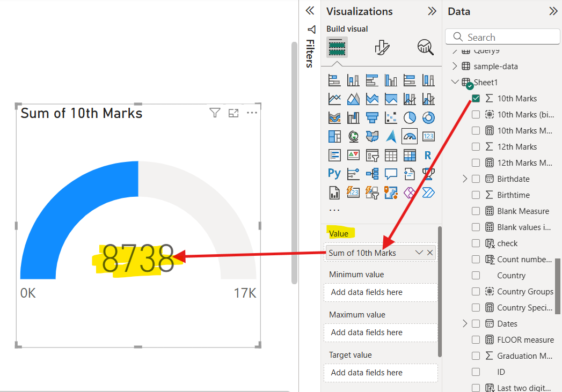Click the Data pane search box
The height and width of the screenshot is (392, 562).
[x=502, y=36]
